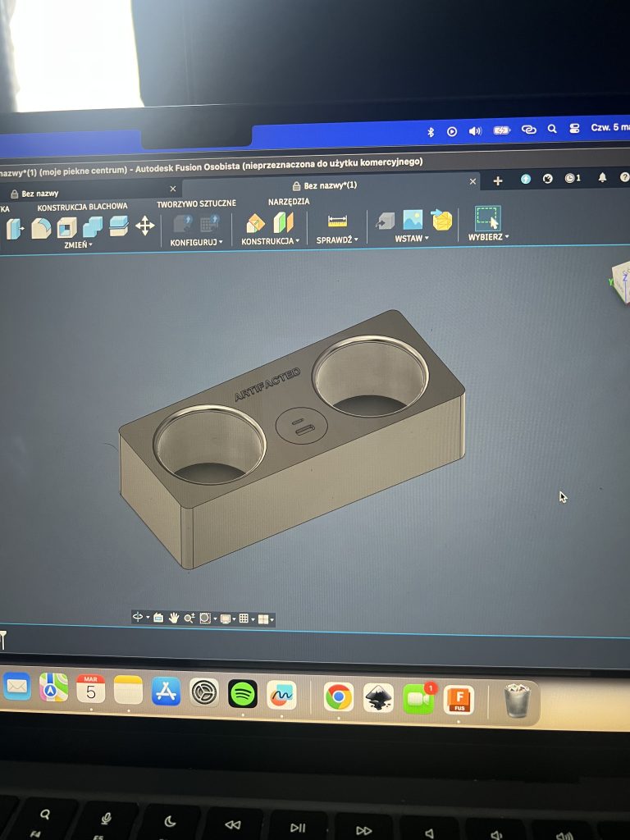Open the Job Status clock icon
The width and height of the screenshot is (630, 840).
pyautogui.click(x=572, y=178)
